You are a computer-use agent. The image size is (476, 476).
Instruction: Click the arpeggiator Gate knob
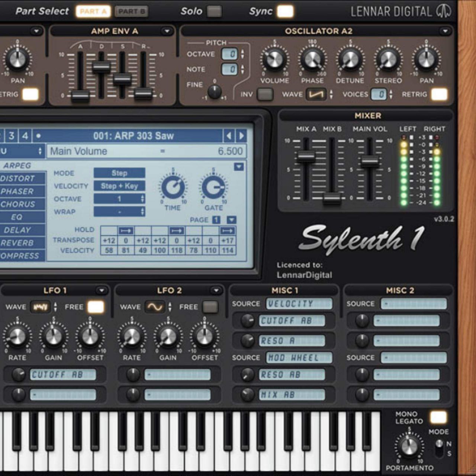[213, 187]
